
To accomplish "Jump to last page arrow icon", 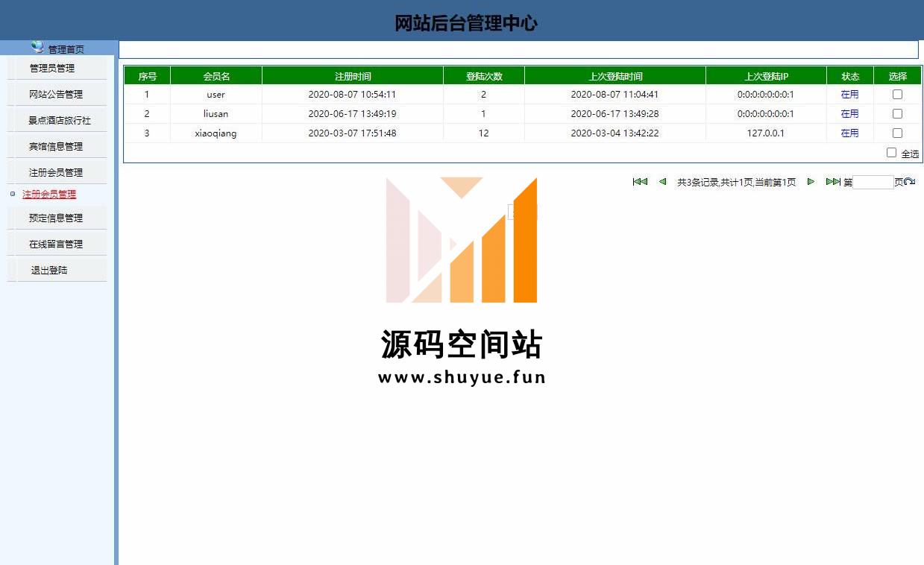I will [x=833, y=182].
